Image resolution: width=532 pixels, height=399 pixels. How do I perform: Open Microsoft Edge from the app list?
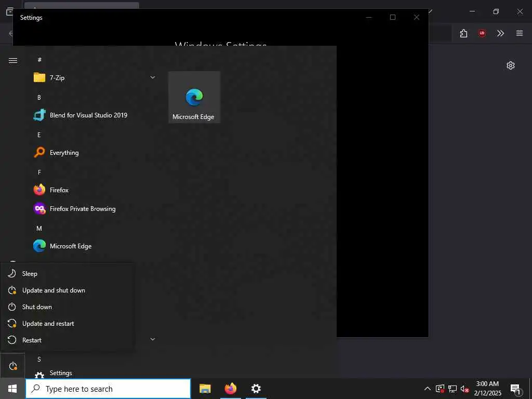[95, 246]
